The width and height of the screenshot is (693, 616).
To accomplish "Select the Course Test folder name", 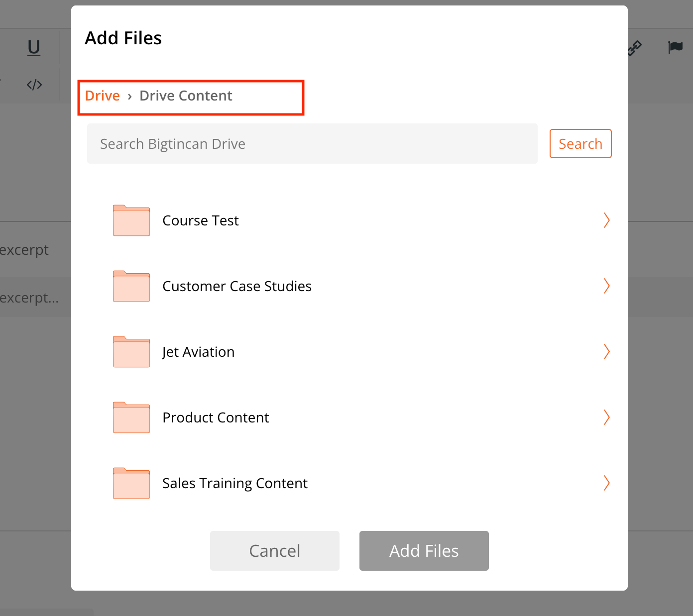I will 201,220.
